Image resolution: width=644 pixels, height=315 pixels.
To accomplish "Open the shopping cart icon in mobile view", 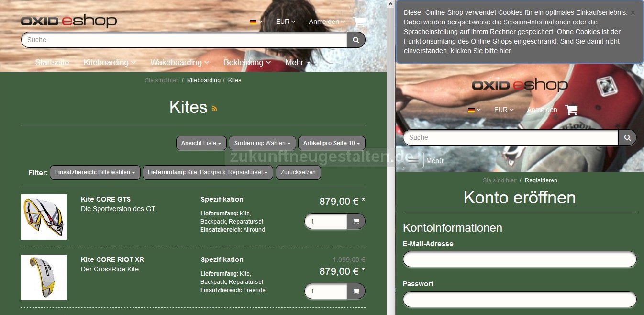I will (571, 110).
